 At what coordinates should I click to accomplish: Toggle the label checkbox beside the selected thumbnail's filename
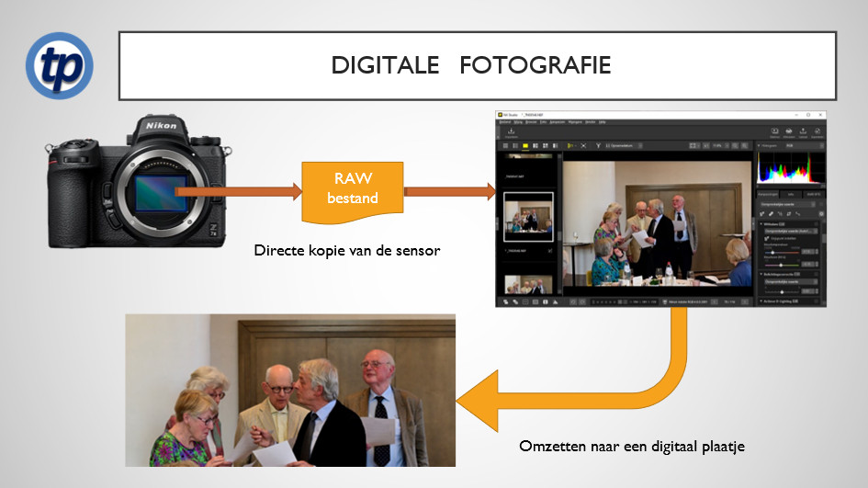[549, 250]
